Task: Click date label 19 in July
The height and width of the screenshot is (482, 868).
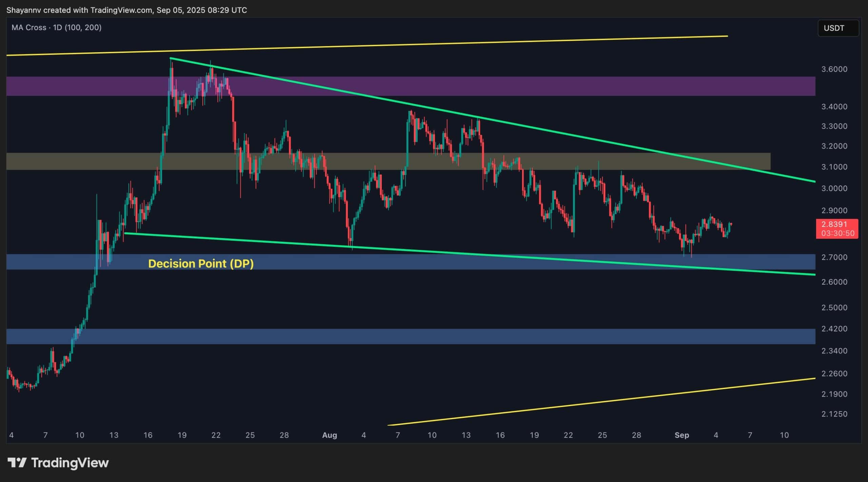Action: 182,435
